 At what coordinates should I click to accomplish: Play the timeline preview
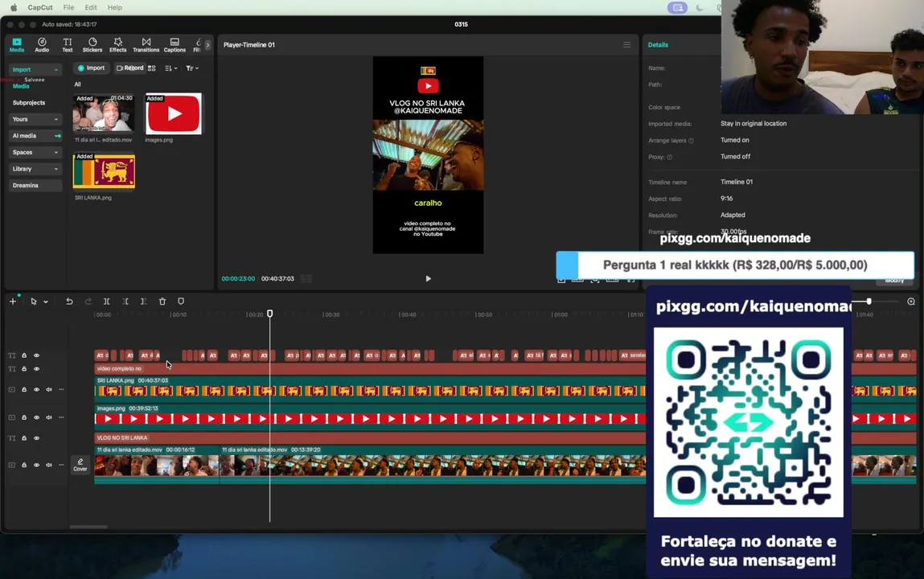[x=429, y=278]
